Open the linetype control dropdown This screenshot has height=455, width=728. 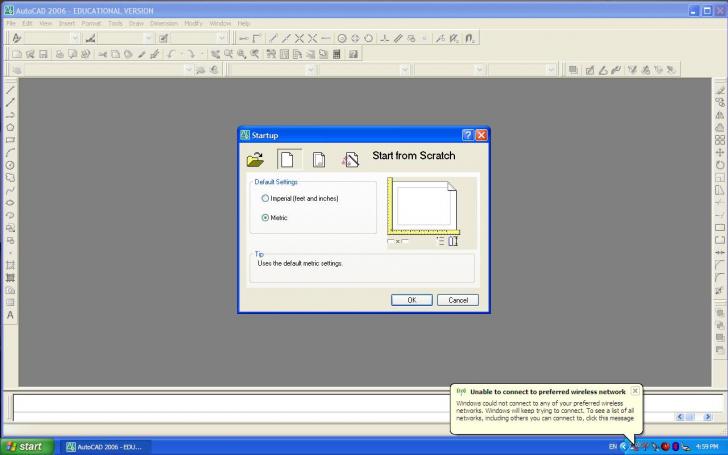[x=405, y=70]
